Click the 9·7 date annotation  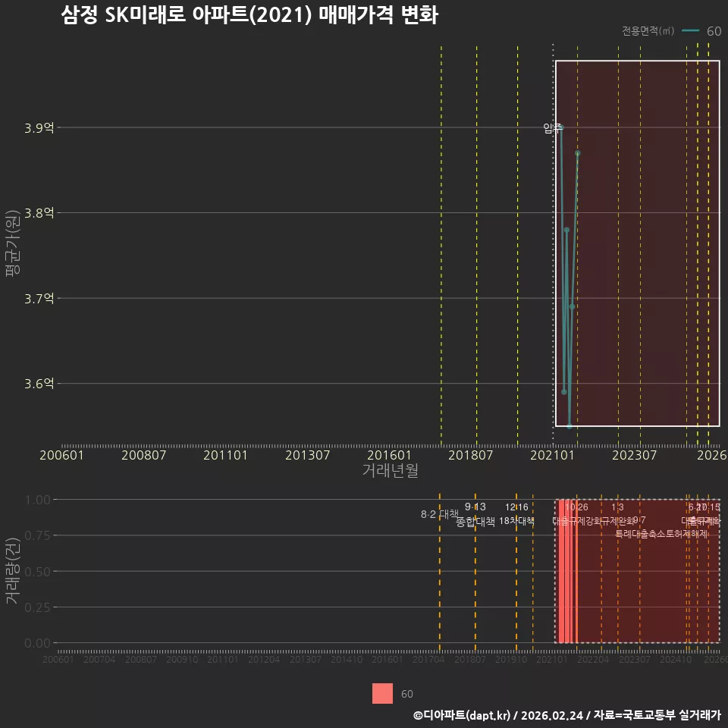(640, 520)
